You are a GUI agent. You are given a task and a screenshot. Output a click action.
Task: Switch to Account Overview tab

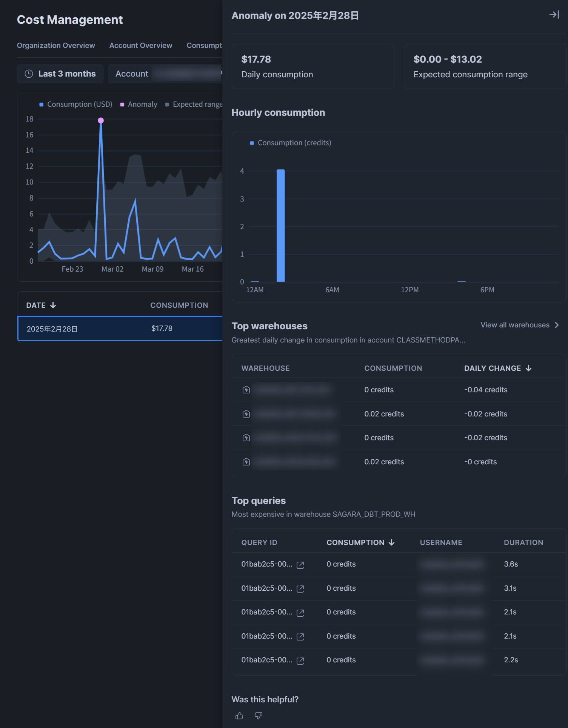[x=141, y=45]
